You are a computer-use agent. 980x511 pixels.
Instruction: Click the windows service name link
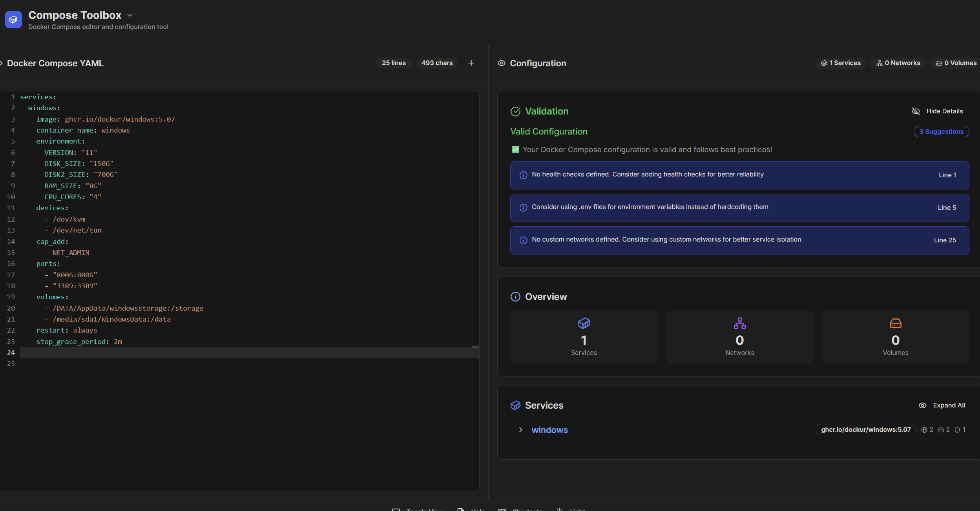click(x=549, y=430)
